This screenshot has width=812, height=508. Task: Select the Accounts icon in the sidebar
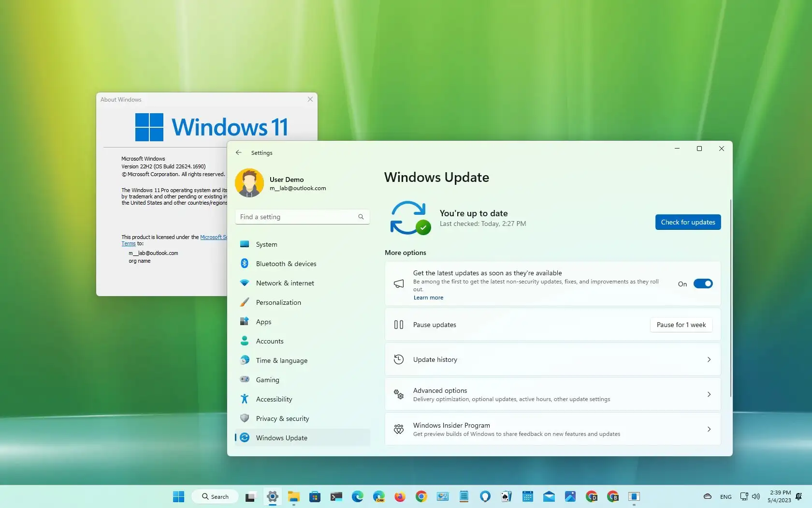(x=245, y=341)
